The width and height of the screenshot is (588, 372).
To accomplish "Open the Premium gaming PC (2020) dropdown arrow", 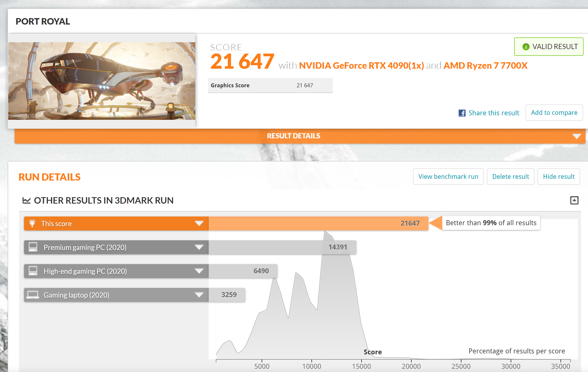I will pyautogui.click(x=199, y=247).
